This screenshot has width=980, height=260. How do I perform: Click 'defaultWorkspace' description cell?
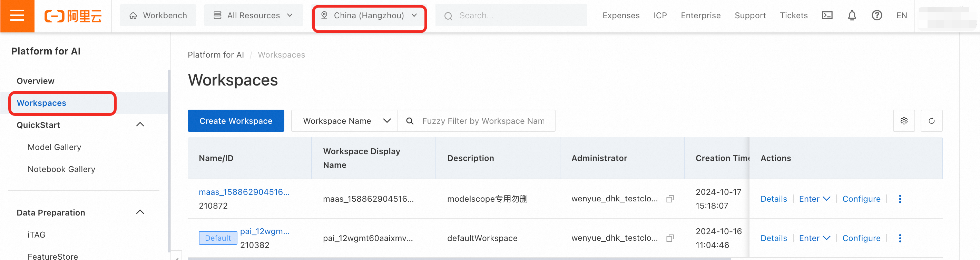pyautogui.click(x=482, y=238)
